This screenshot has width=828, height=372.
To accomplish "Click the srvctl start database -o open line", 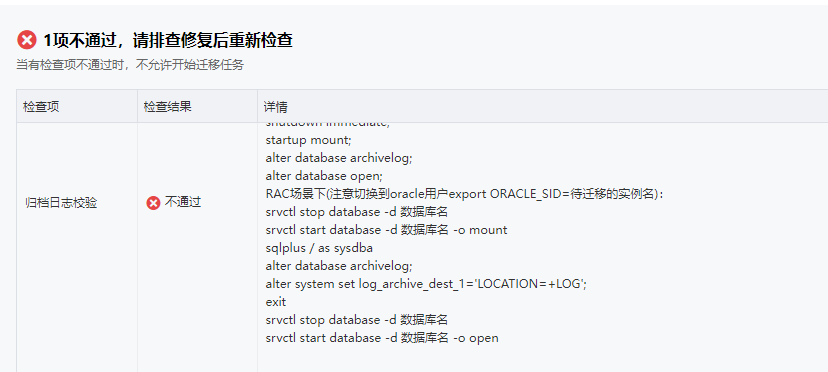I will coord(382,338).
